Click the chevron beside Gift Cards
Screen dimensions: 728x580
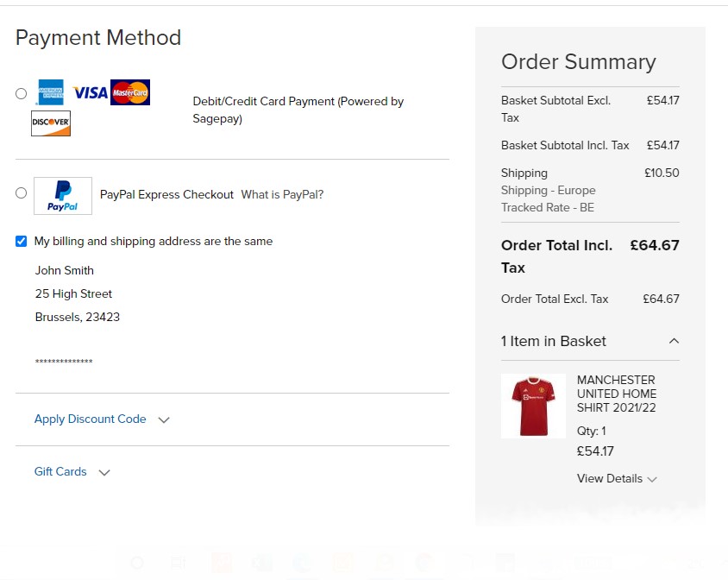(x=104, y=473)
